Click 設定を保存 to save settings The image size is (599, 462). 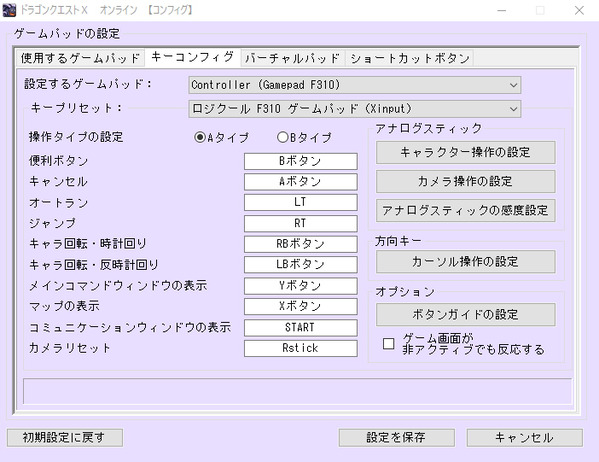pyautogui.click(x=397, y=437)
